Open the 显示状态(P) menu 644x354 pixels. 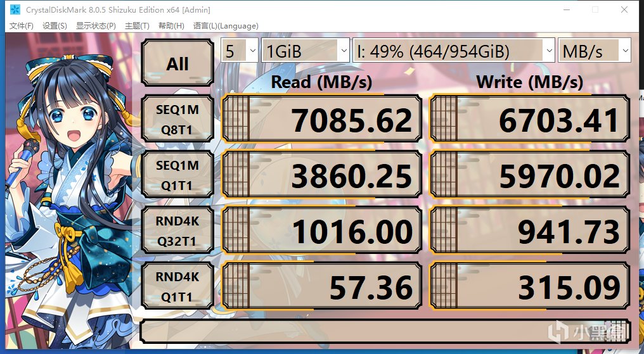point(96,26)
